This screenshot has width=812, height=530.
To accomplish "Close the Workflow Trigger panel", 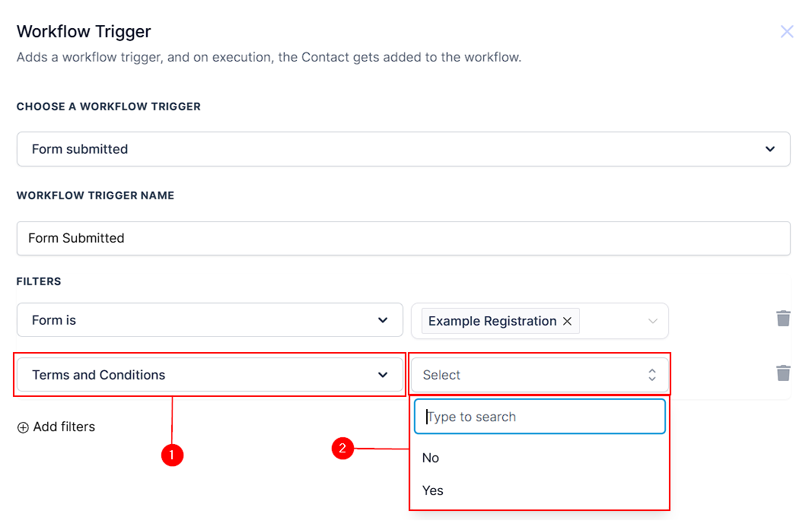I will click(x=787, y=31).
